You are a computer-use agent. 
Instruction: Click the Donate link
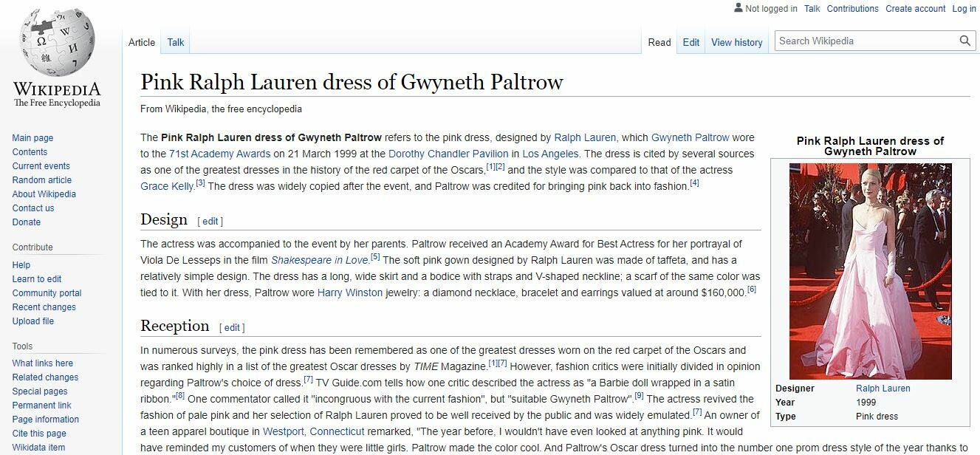coord(27,222)
